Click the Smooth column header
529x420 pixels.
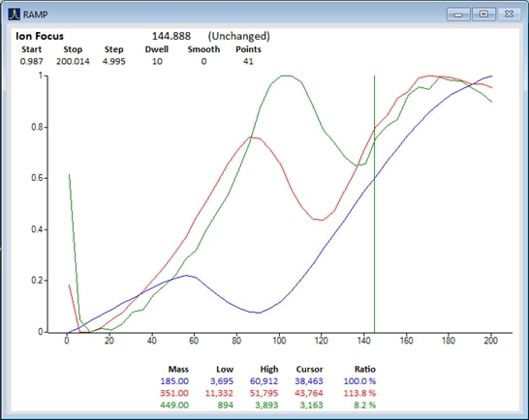[x=203, y=49]
